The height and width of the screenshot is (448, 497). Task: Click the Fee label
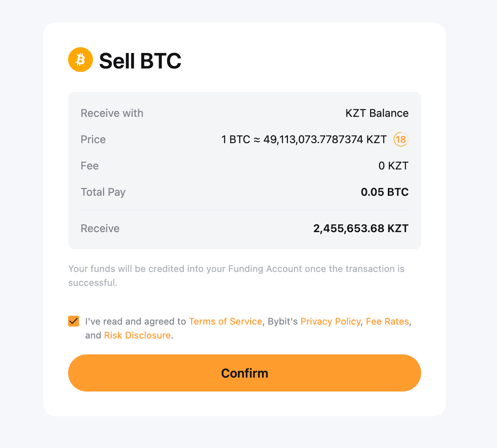coord(89,166)
